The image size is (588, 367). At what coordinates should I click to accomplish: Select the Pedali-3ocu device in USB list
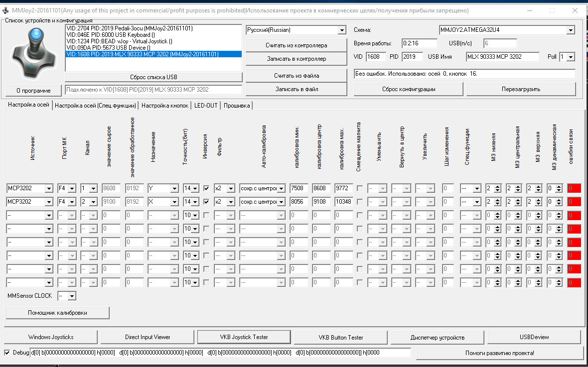153,28
